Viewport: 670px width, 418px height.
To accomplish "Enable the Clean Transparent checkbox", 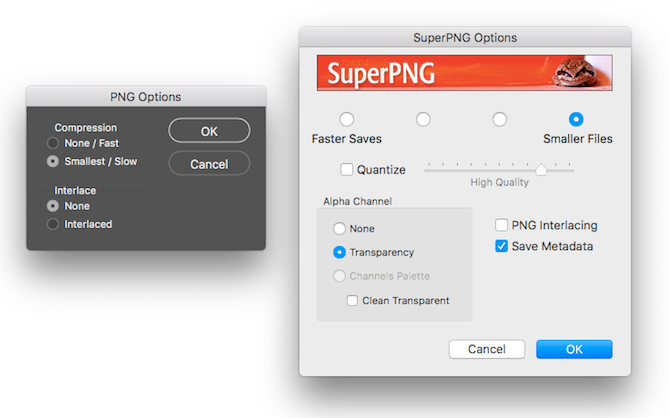I will coord(352,300).
